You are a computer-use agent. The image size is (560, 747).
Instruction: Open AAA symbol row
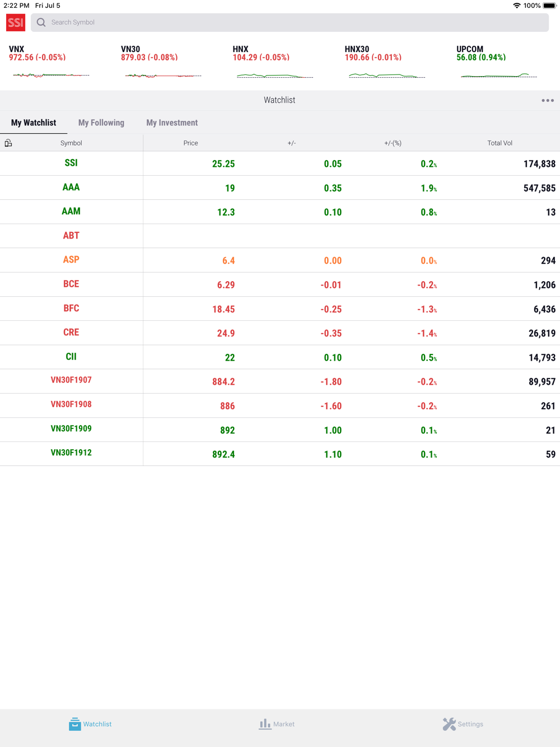[280, 188]
